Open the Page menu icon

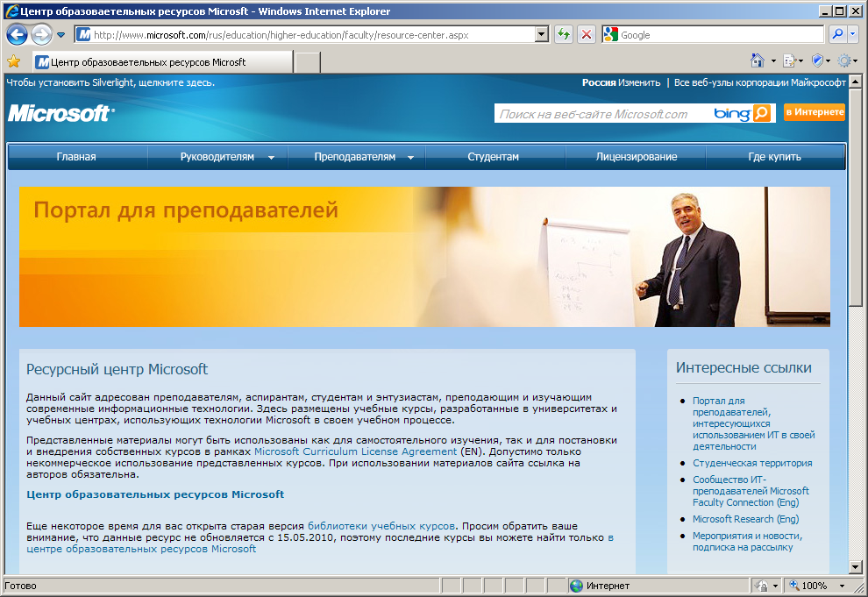click(x=790, y=60)
